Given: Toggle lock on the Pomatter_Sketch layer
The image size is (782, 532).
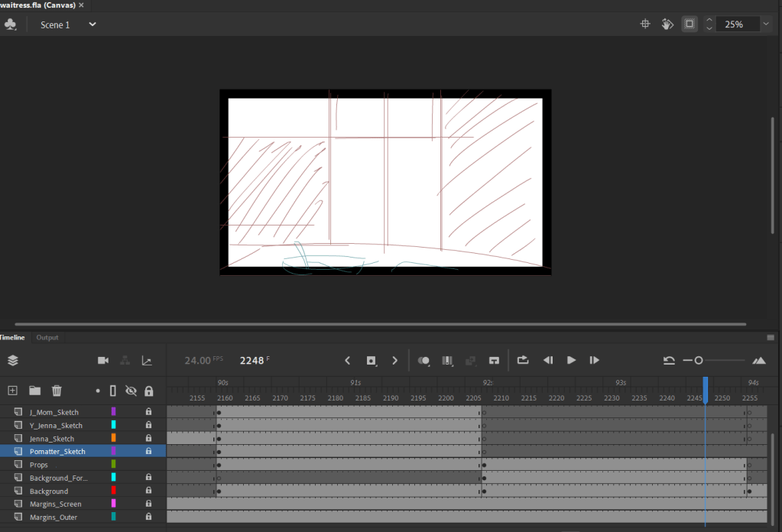Looking at the screenshot, I should click(x=148, y=451).
